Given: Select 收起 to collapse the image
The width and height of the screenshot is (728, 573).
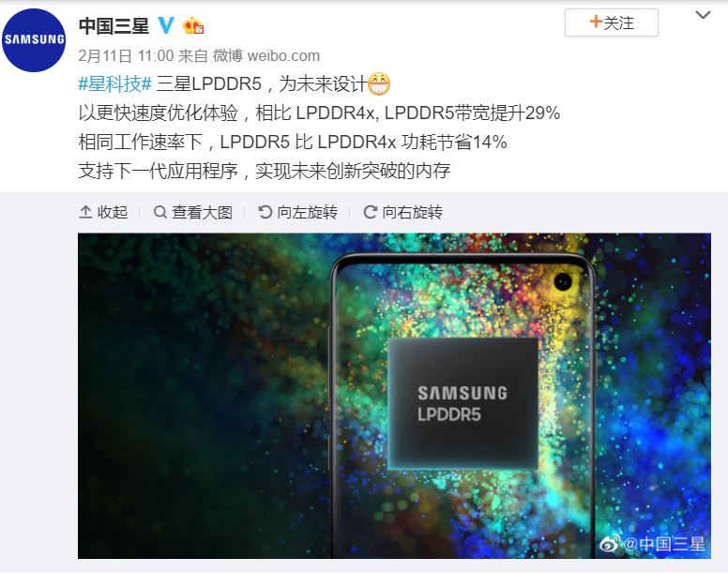Looking at the screenshot, I should 113,212.
